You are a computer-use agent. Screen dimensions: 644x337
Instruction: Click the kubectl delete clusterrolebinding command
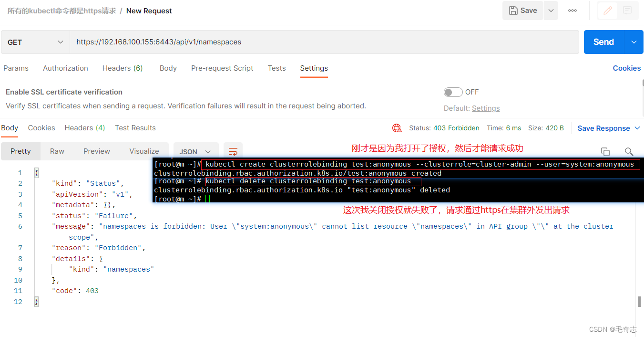[x=308, y=181]
